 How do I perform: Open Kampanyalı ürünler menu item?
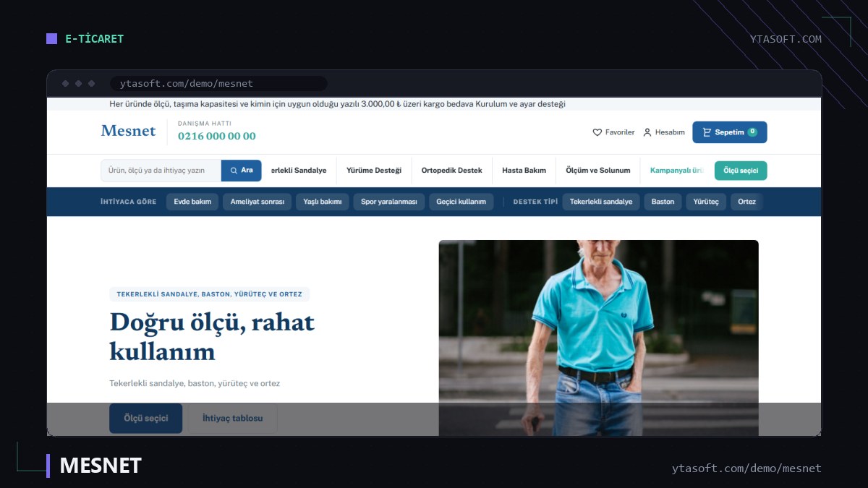click(676, 171)
